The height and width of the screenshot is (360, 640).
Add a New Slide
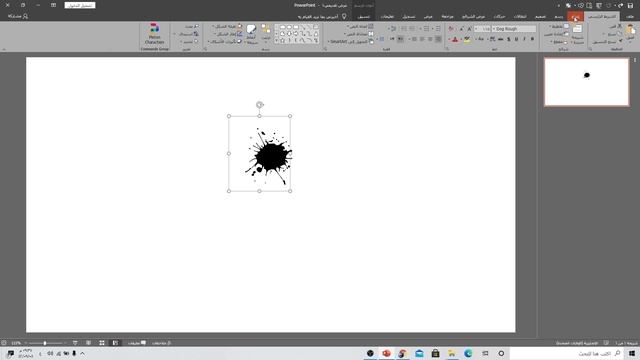tap(578, 34)
